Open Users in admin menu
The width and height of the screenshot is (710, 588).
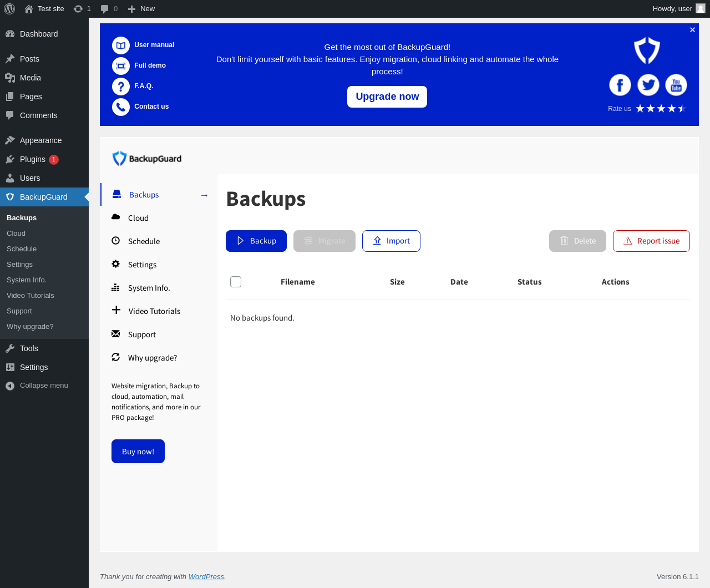[44, 178]
